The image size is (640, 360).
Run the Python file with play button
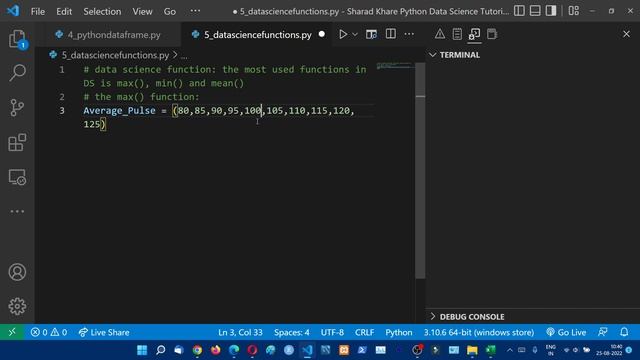343,34
